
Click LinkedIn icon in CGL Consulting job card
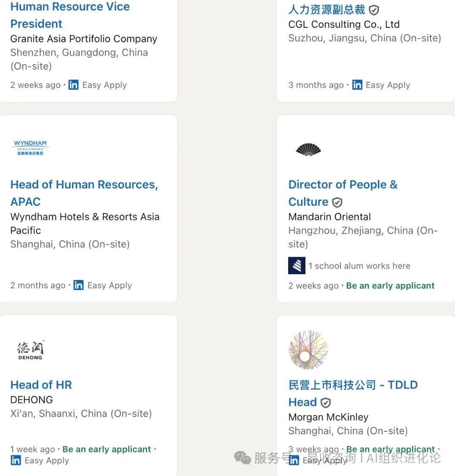(x=357, y=85)
